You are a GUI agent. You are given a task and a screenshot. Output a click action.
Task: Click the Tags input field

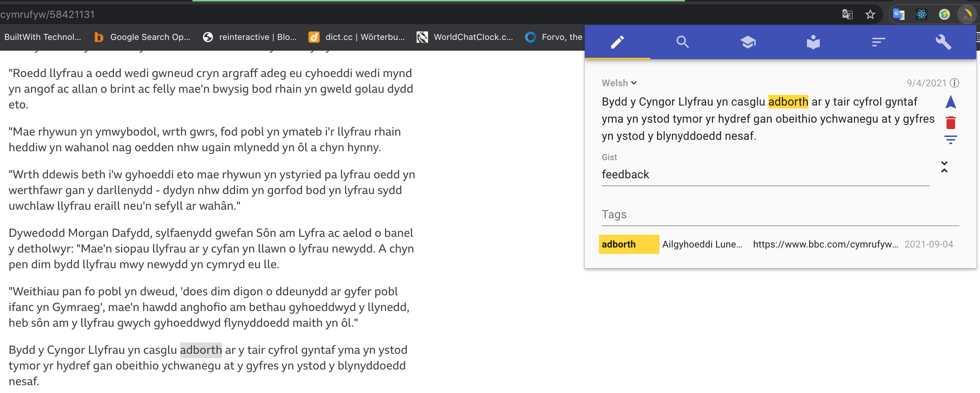(x=780, y=215)
